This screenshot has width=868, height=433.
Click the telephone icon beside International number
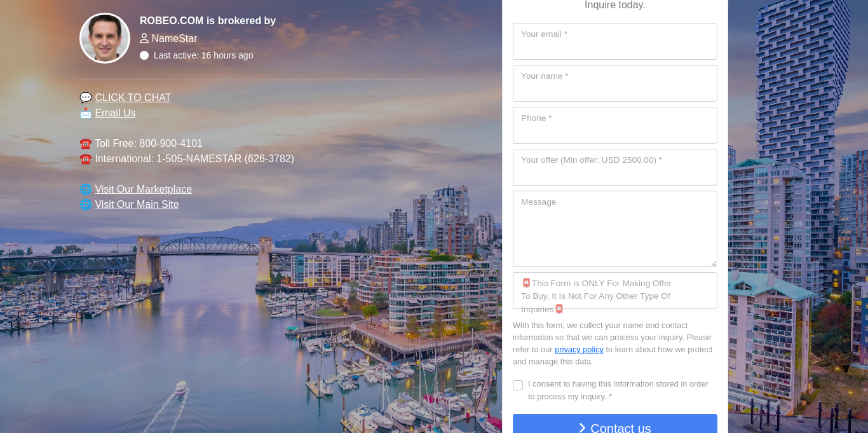86,159
